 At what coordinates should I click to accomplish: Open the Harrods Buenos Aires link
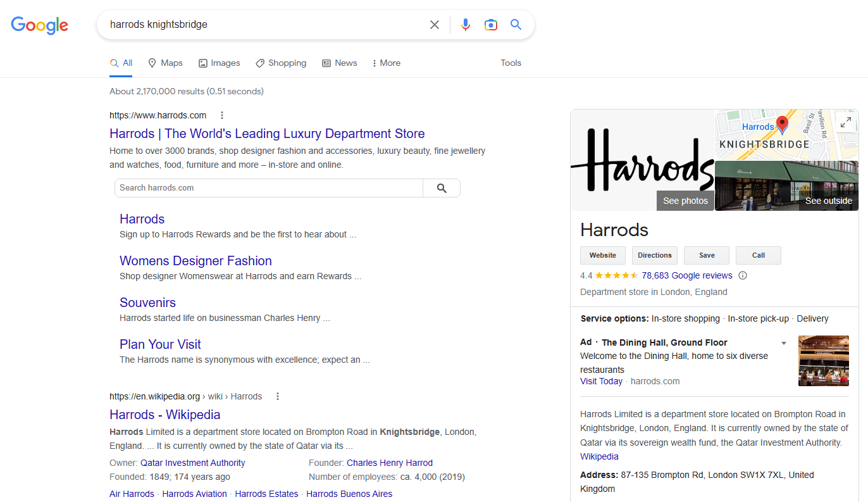click(349, 494)
